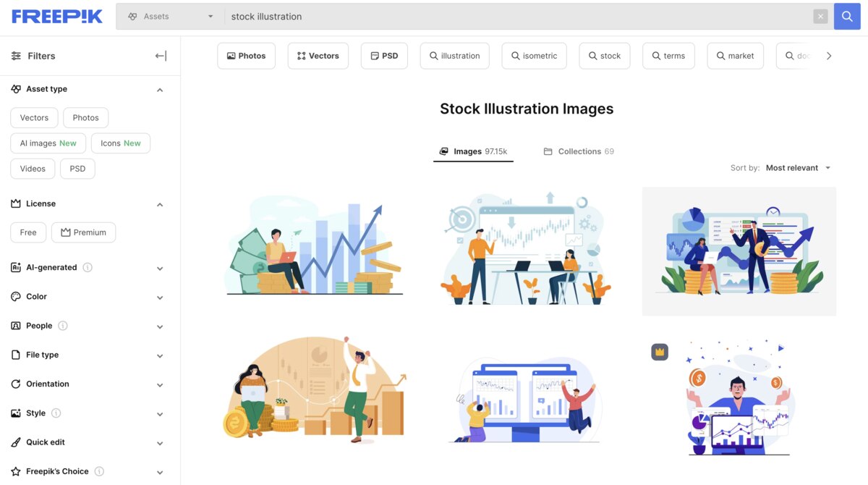
Task: Click the isometric search suggestion
Action: tap(534, 54)
